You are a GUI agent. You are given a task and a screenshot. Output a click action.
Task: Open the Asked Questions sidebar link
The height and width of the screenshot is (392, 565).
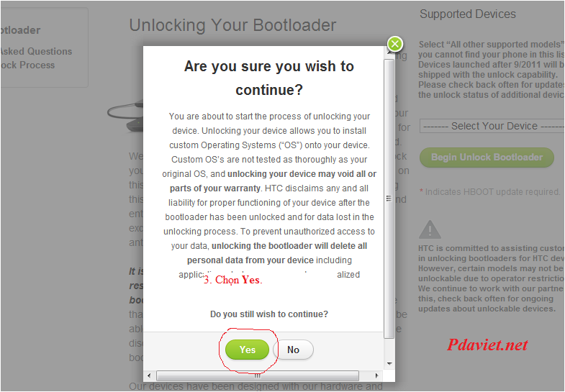(35, 52)
